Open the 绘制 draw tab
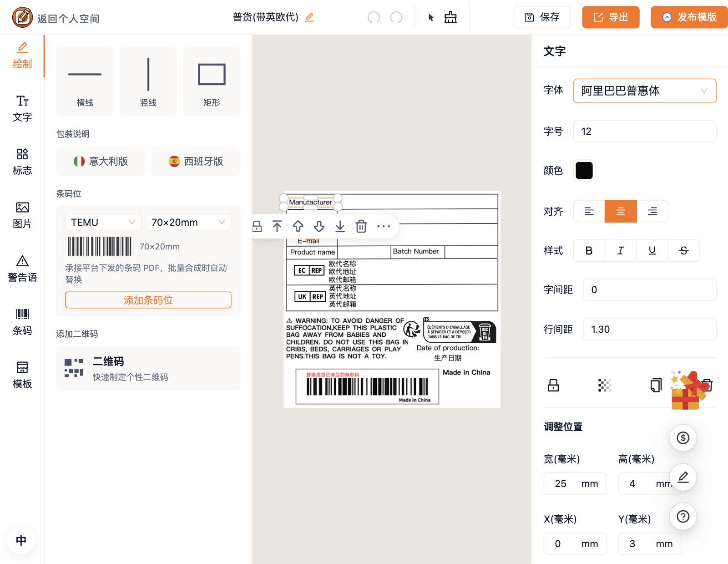Image resolution: width=728 pixels, height=564 pixels. pos(22,56)
